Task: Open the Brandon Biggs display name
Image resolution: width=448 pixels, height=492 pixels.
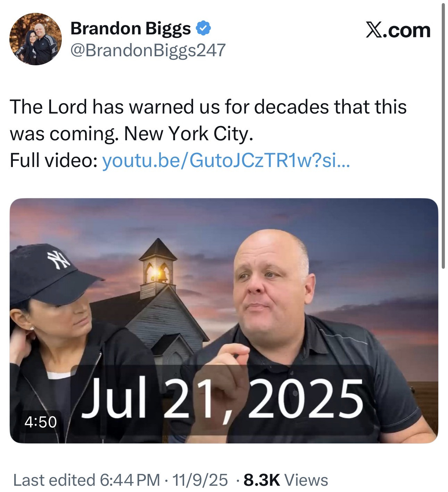Action: tap(131, 28)
